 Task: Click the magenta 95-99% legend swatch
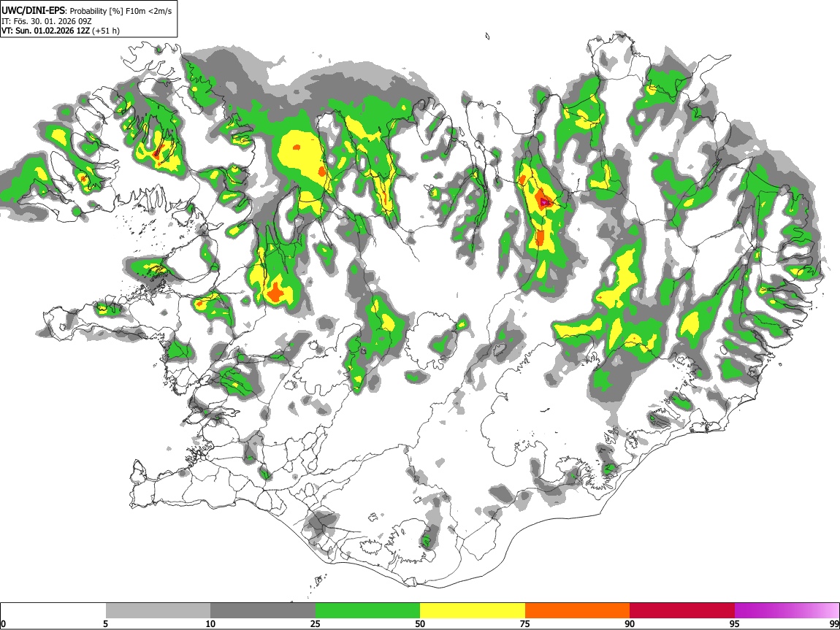tap(787, 611)
